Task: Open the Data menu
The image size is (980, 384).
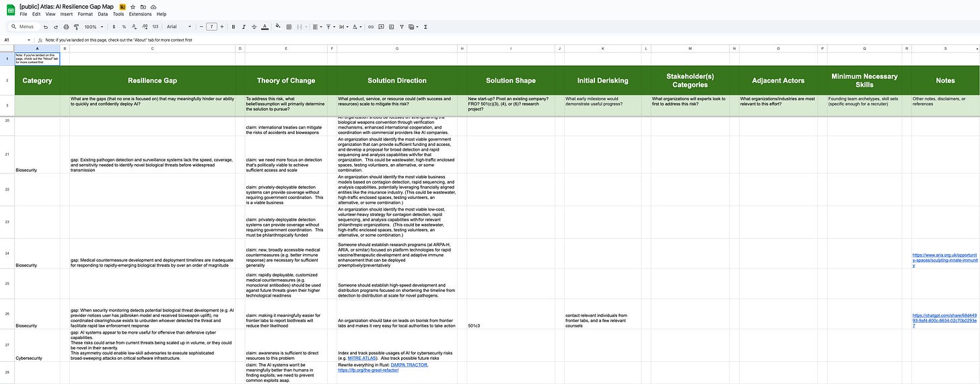Action: click(x=103, y=14)
